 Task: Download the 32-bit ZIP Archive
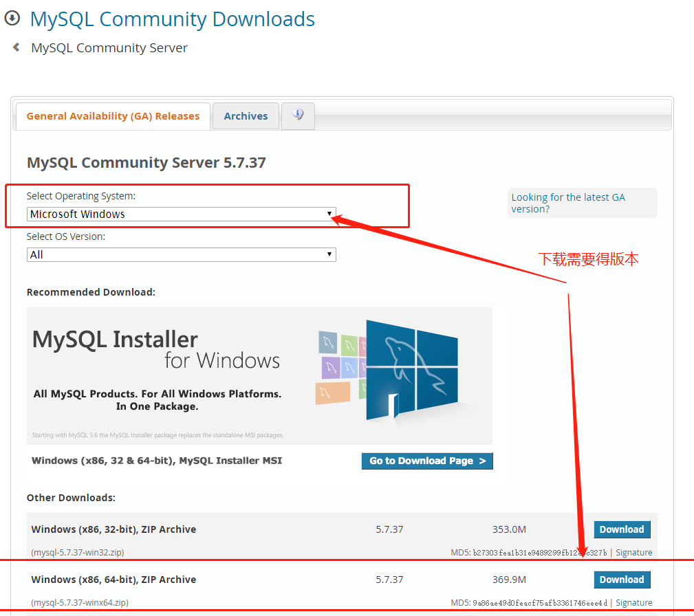(621, 529)
